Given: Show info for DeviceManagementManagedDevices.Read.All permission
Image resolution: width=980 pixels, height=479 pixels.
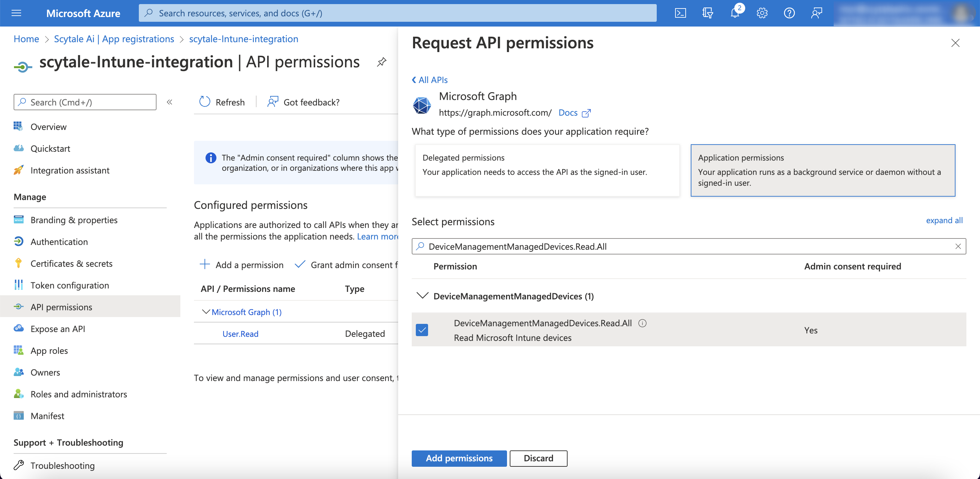Looking at the screenshot, I should click(x=642, y=323).
